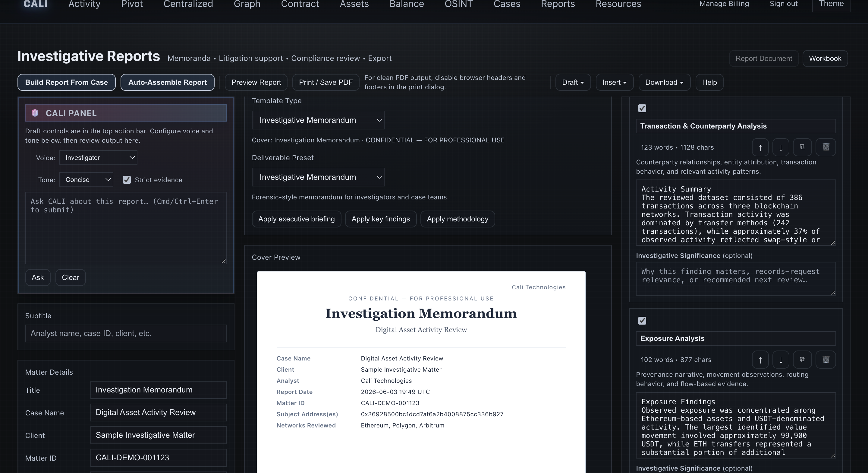
Task: Uncheck Exposure Analysis section checkbox
Action: 642,320
